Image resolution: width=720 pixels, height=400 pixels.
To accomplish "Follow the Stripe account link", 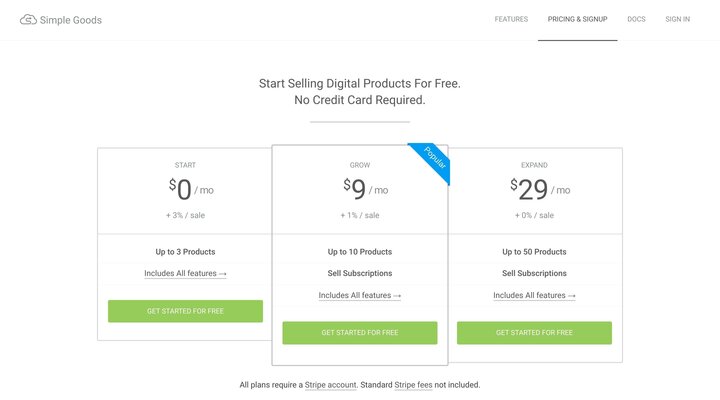I will coord(330,384).
